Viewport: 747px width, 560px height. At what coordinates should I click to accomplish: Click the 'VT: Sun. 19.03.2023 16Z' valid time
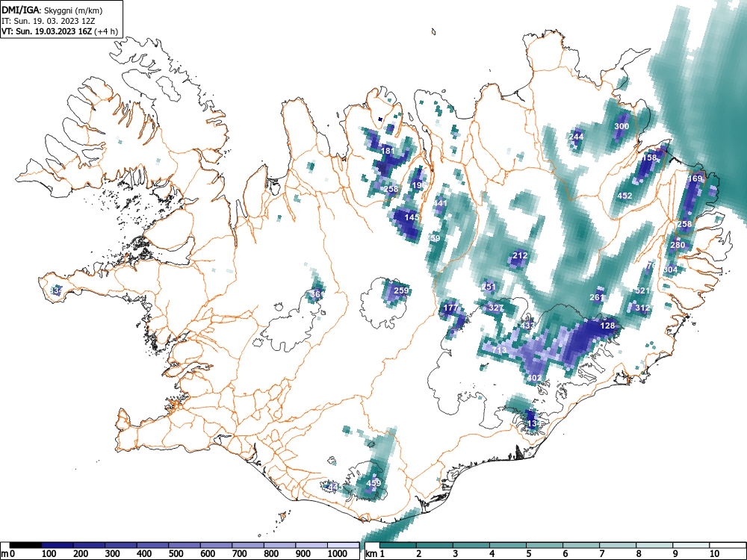pos(47,31)
